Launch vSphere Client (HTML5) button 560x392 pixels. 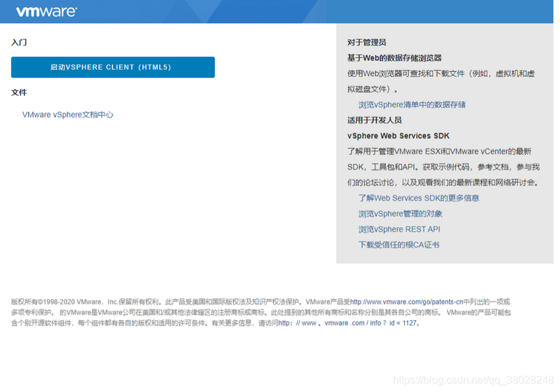(x=113, y=67)
